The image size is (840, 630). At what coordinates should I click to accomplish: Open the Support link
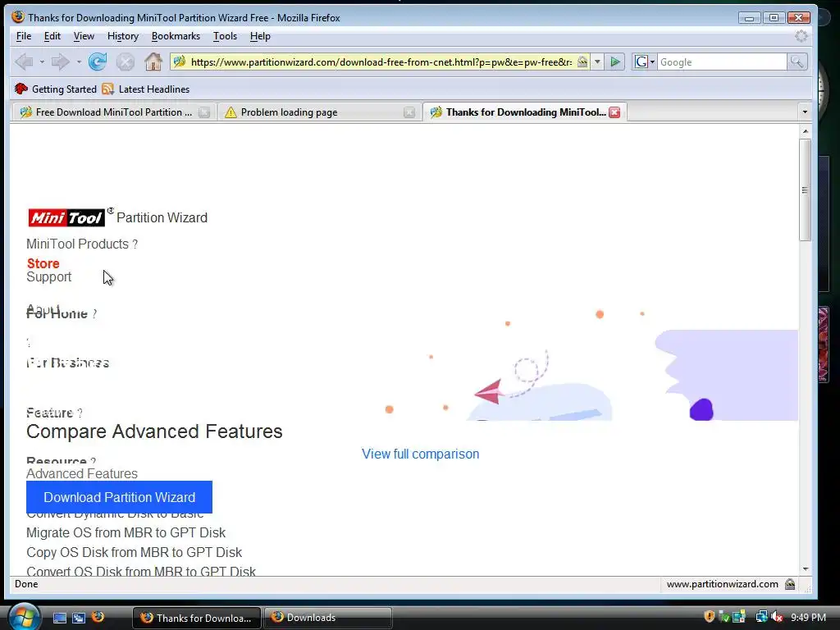coord(48,277)
